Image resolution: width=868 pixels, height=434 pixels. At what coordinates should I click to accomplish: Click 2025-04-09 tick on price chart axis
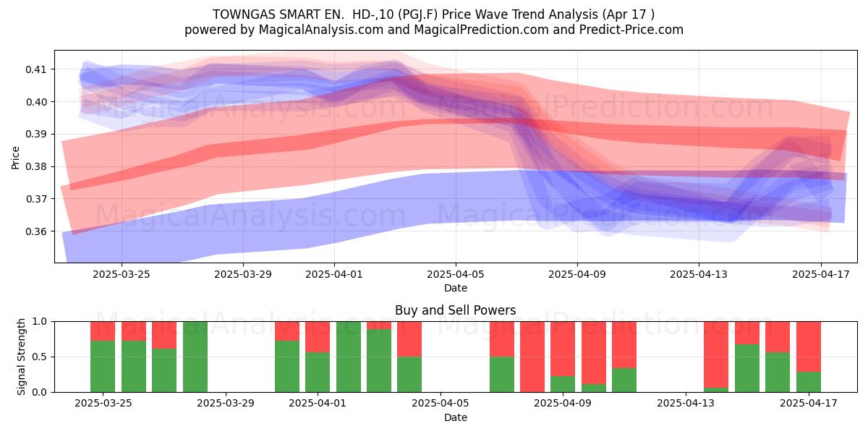577,274
